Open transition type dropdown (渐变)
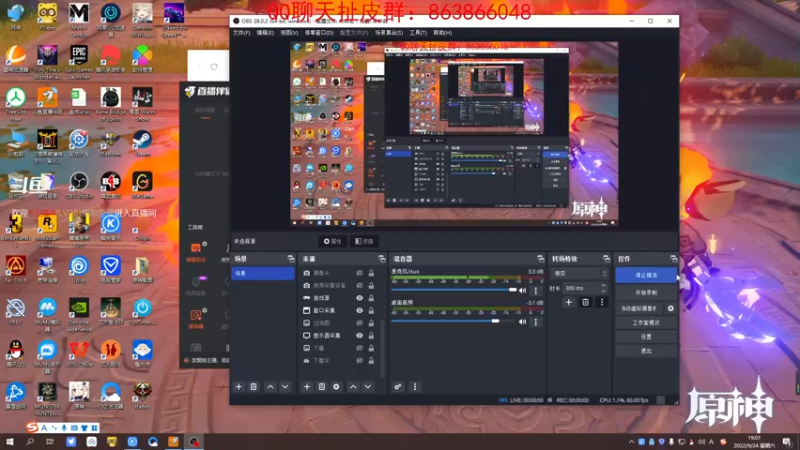Screen dimensions: 800x450 pos(579,273)
